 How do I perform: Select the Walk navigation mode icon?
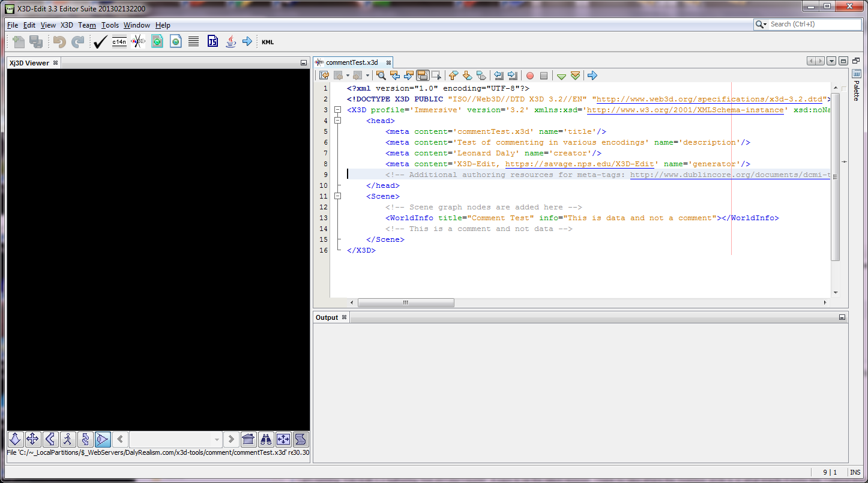point(67,439)
